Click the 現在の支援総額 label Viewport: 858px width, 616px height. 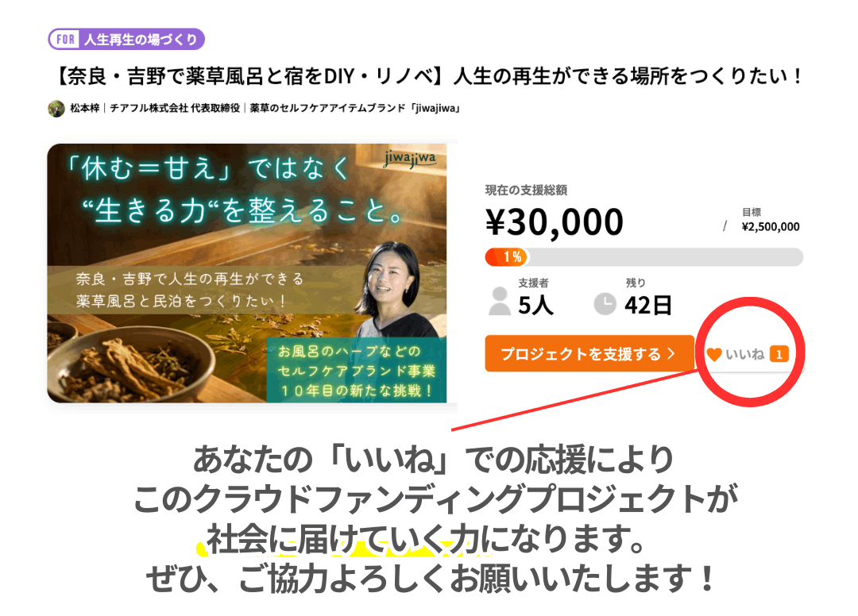point(526,191)
